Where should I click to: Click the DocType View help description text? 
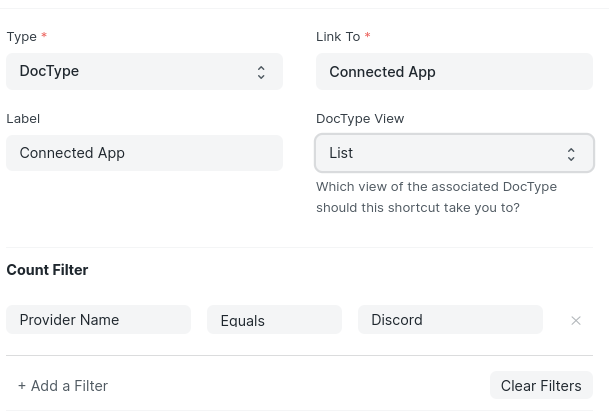(x=436, y=197)
